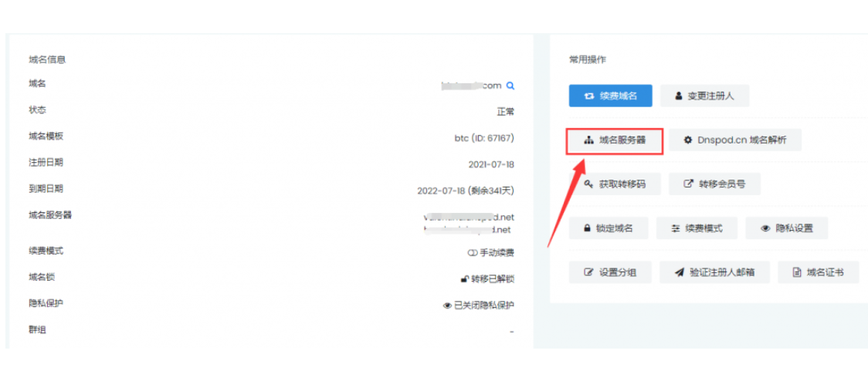
Task: Click the 转移已解锁 unlock status
Action: point(487,279)
